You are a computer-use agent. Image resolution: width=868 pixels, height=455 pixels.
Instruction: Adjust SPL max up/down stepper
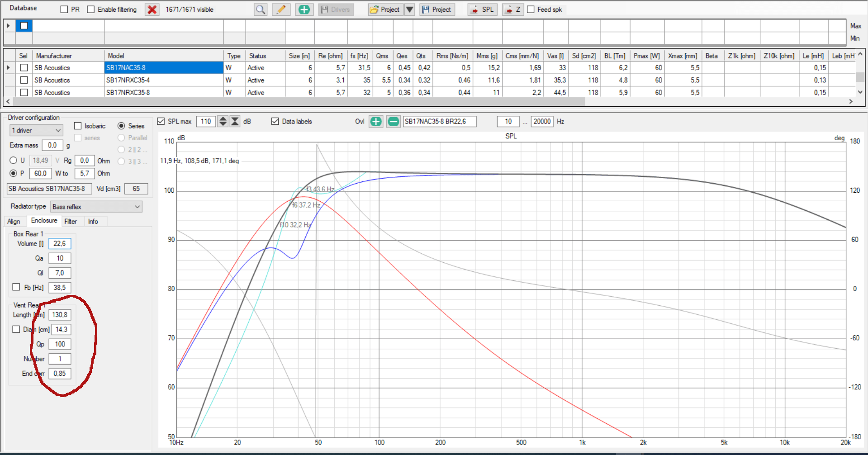coord(223,121)
